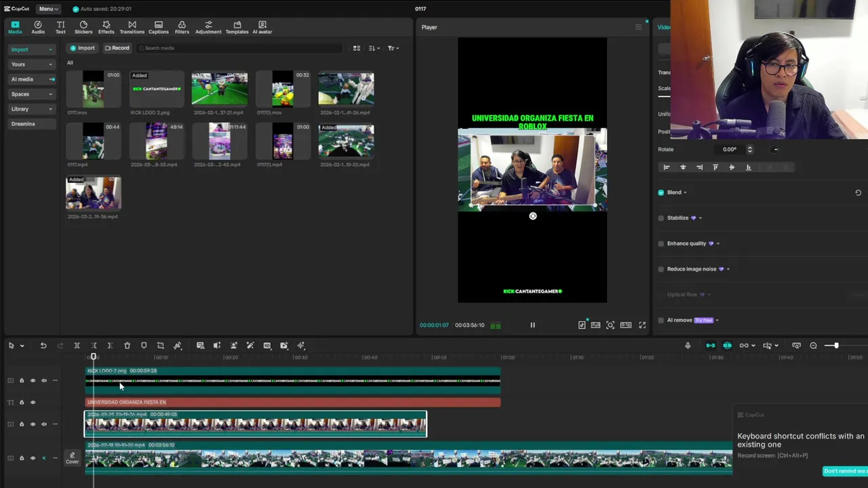Click the align center horizontally icon
This screenshot has width=868, height=488.
(x=683, y=167)
